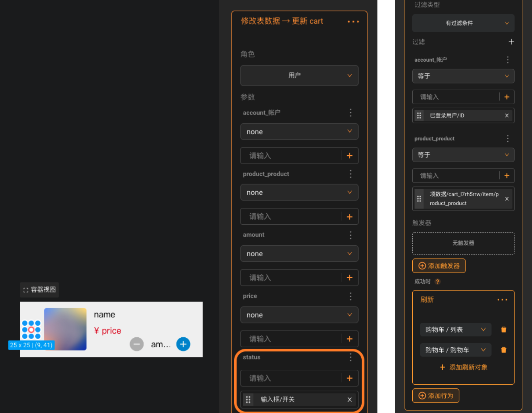Expand the none dropdown under price

click(299, 315)
